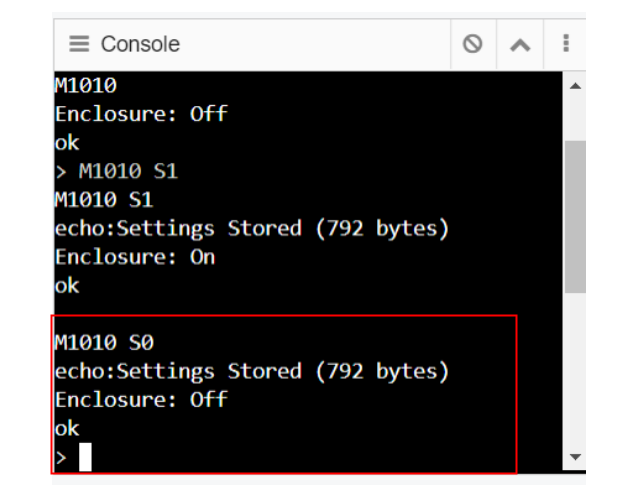
Task: Click the scrollbar up arrow
Action: 575,86
